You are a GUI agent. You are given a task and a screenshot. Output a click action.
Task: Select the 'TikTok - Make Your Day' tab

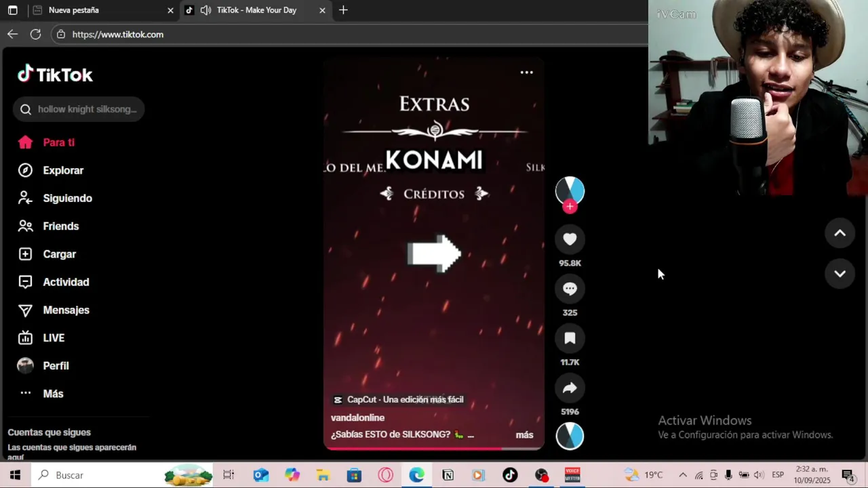(x=256, y=10)
